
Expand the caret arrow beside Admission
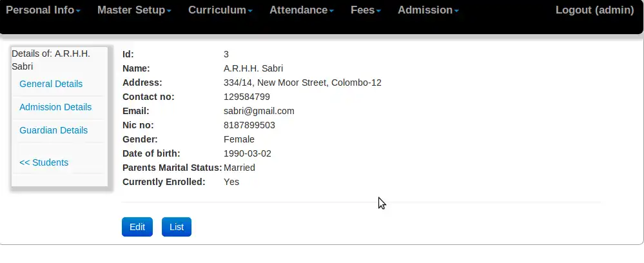[456, 12]
